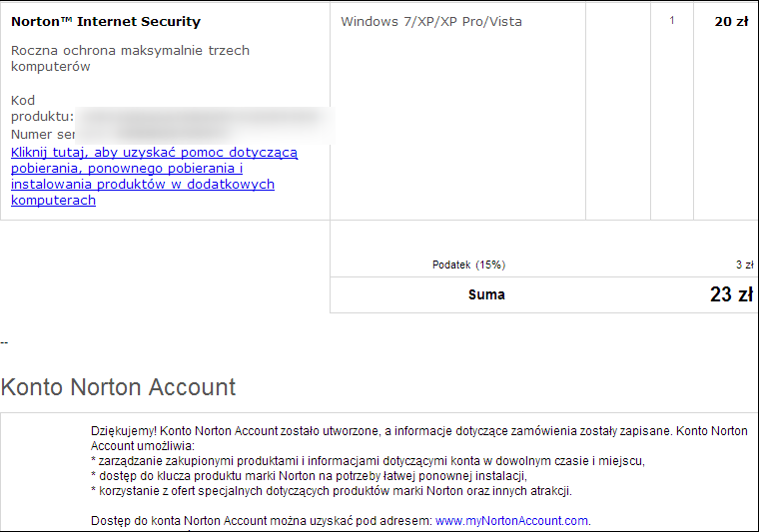
Task: Click the Dziękujemy! account created paragraph
Action: 419,438
